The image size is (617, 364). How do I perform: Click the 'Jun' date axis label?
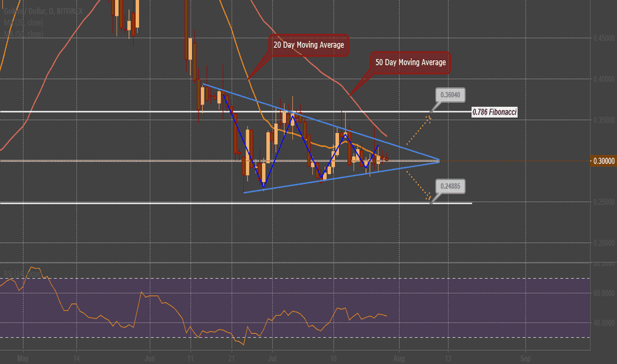point(150,359)
